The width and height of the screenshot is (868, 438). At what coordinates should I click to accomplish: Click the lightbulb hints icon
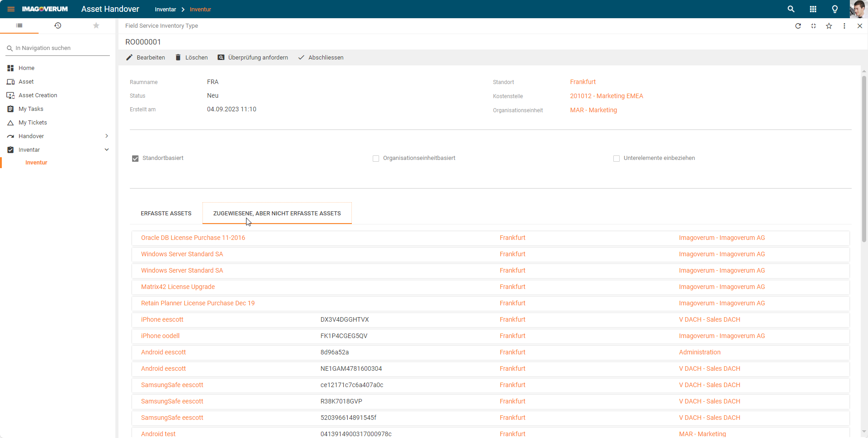click(835, 9)
